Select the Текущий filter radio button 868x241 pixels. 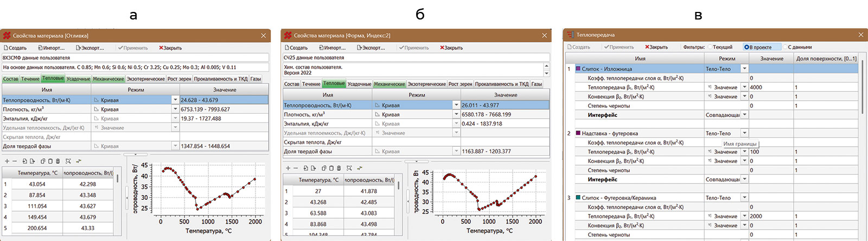tap(710, 47)
